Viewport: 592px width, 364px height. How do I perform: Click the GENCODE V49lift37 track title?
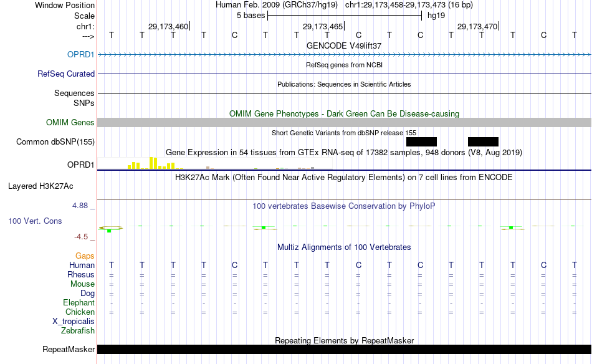point(344,45)
